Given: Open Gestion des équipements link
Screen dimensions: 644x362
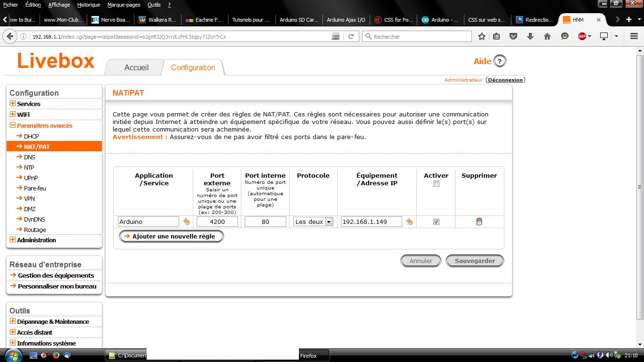Looking at the screenshot, I should click(x=56, y=275).
